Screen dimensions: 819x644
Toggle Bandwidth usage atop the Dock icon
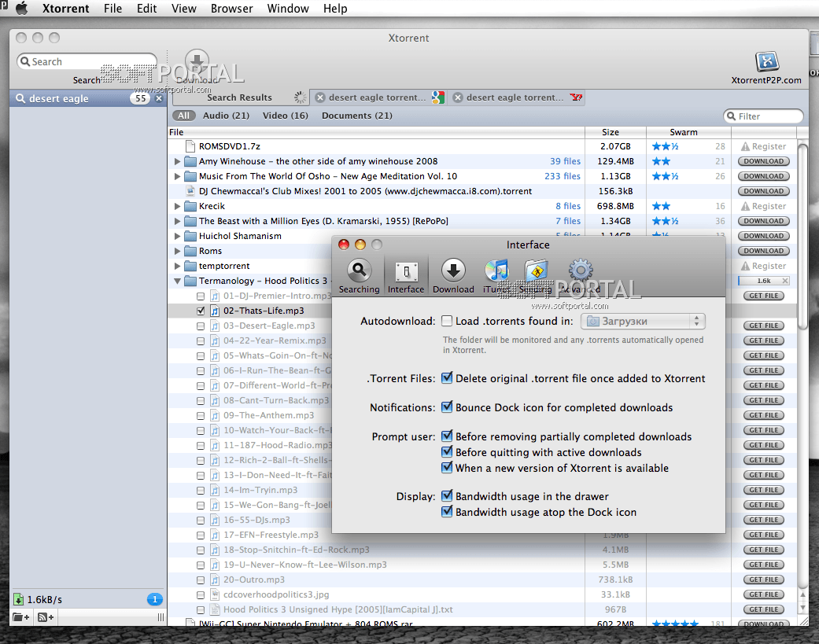[x=447, y=511]
